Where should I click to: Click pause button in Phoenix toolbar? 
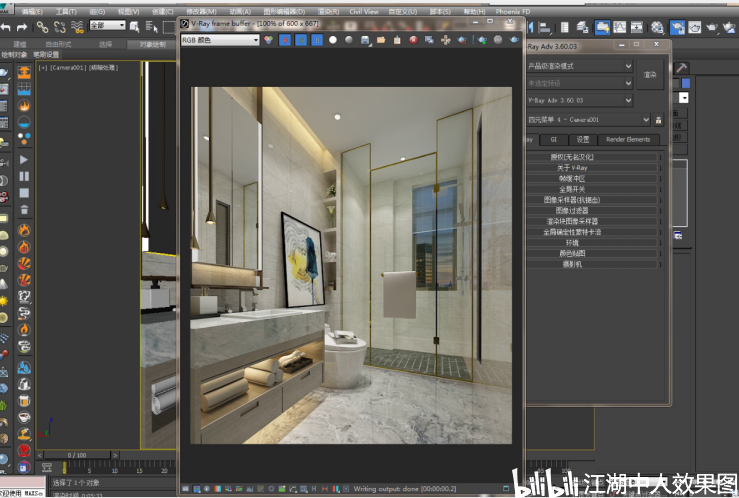coord(24,176)
